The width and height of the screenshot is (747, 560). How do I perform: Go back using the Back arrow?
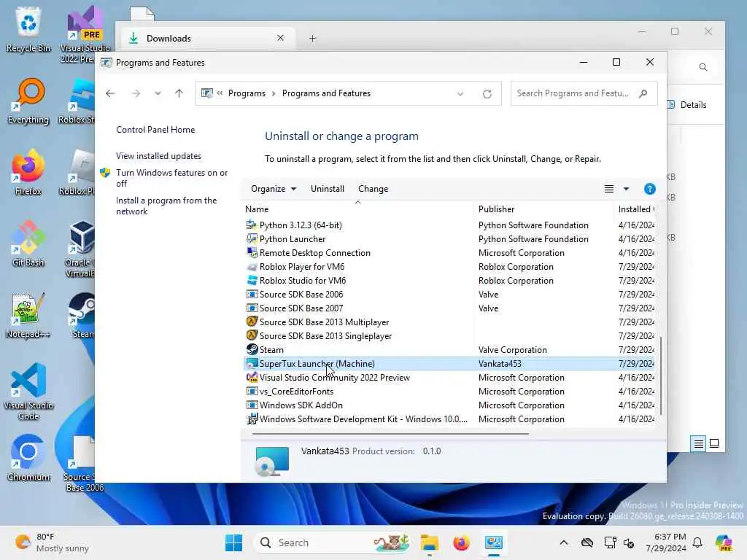click(x=110, y=93)
